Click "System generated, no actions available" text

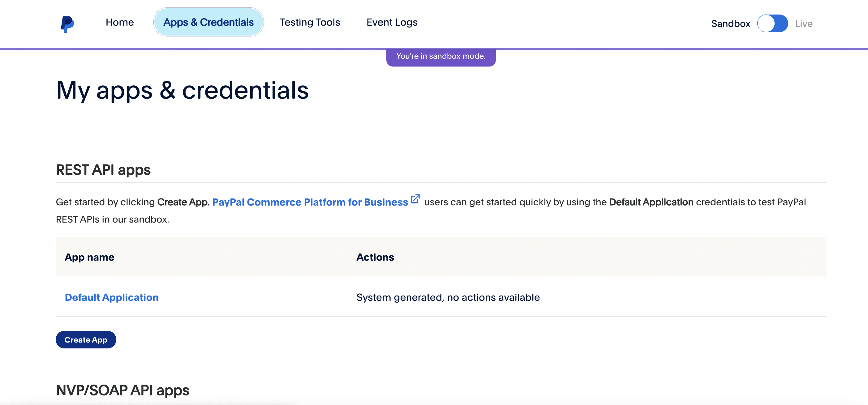point(448,297)
